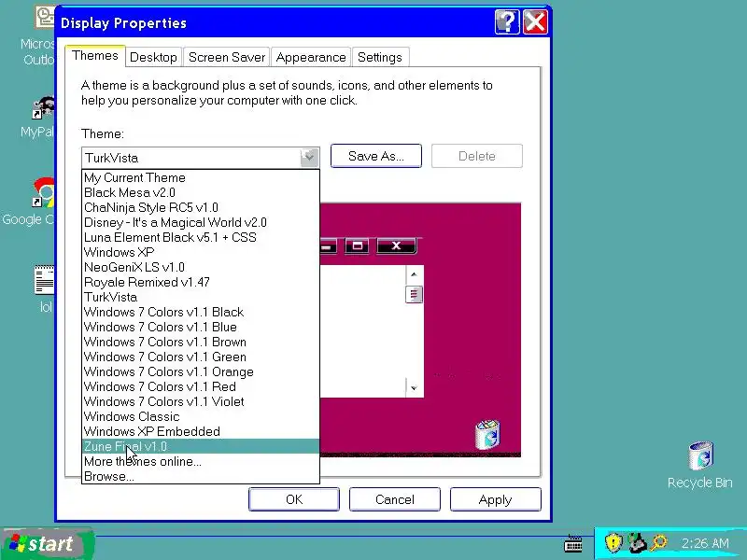Choose My Current Theme from list
The width and height of the screenshot is (747, 560).
(201, 177)
